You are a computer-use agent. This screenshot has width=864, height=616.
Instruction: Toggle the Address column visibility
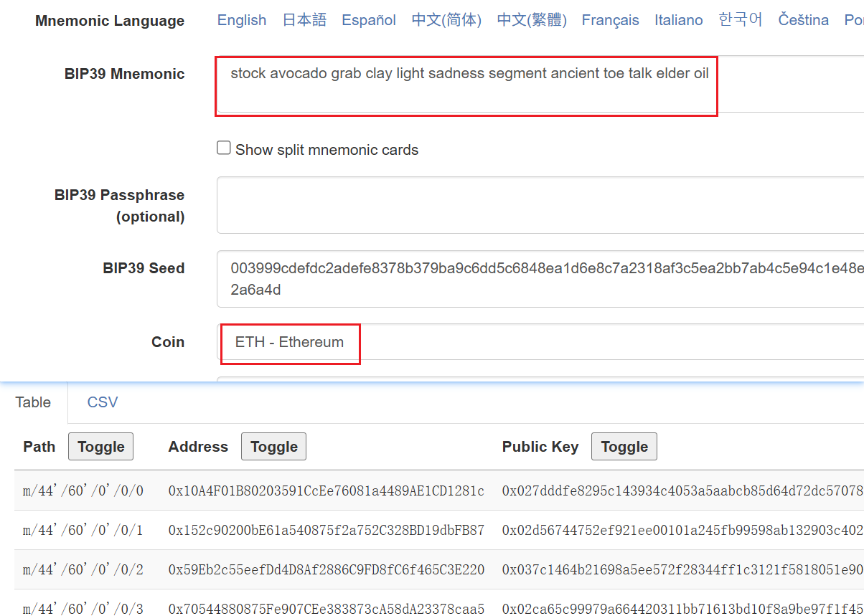pos(273,447)
